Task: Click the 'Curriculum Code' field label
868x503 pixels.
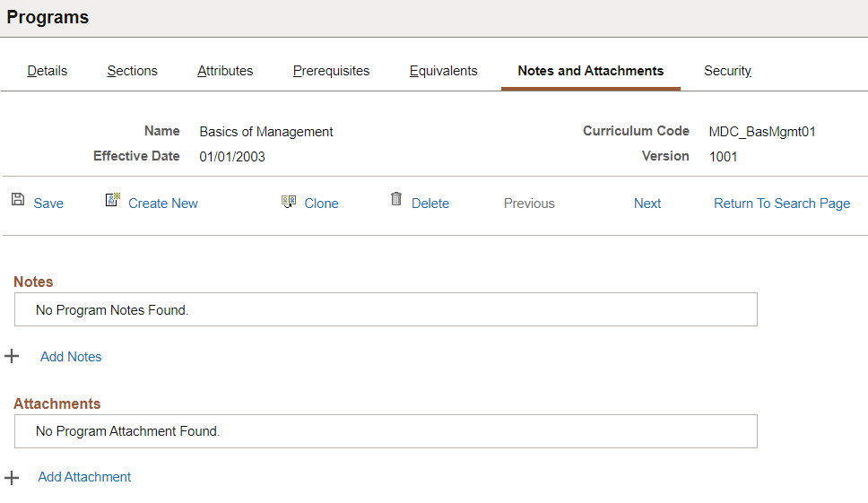Action: 636,131
